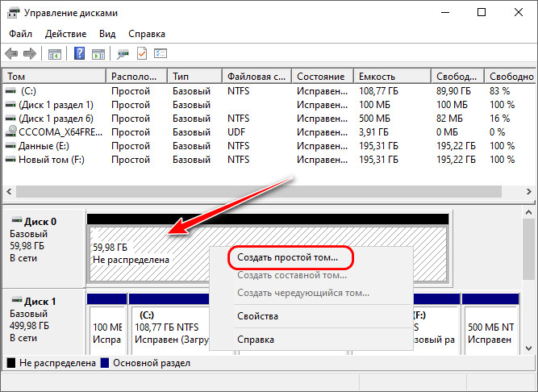
Task: Select the Новый том (F:) volume row
Action: pos(269,160)
